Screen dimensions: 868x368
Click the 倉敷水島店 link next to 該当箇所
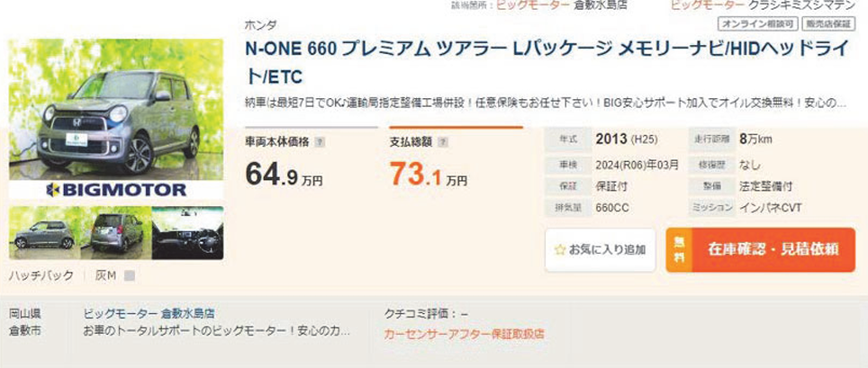tap(600, 5)
